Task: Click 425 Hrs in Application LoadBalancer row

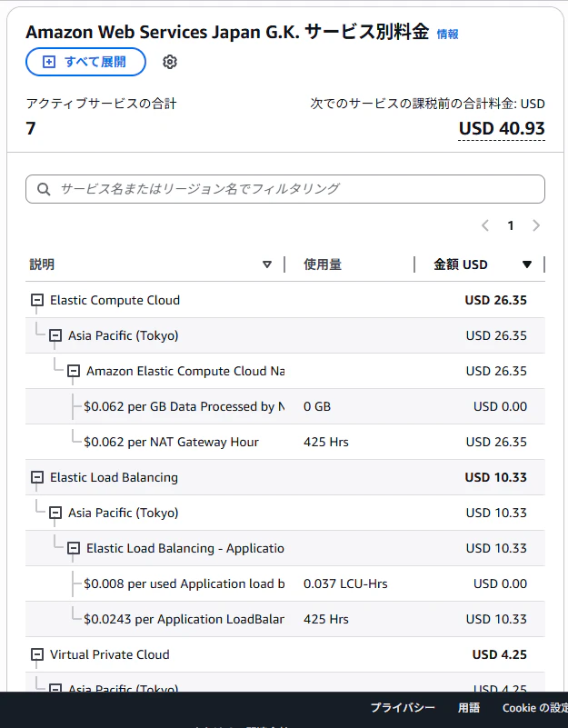Action: (x=326, y=619)
